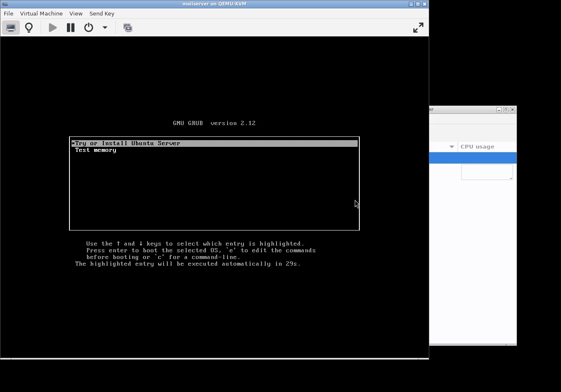
Task: Open the View menu
Action: coord(76,13)
